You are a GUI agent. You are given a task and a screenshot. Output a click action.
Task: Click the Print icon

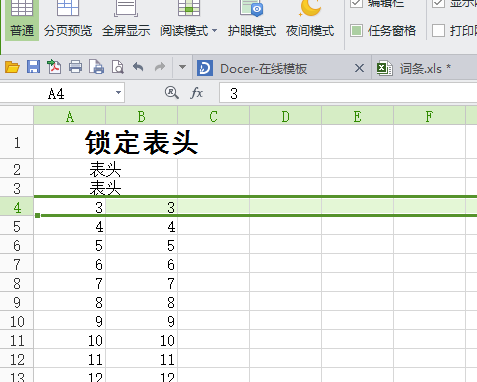(75, 67)
